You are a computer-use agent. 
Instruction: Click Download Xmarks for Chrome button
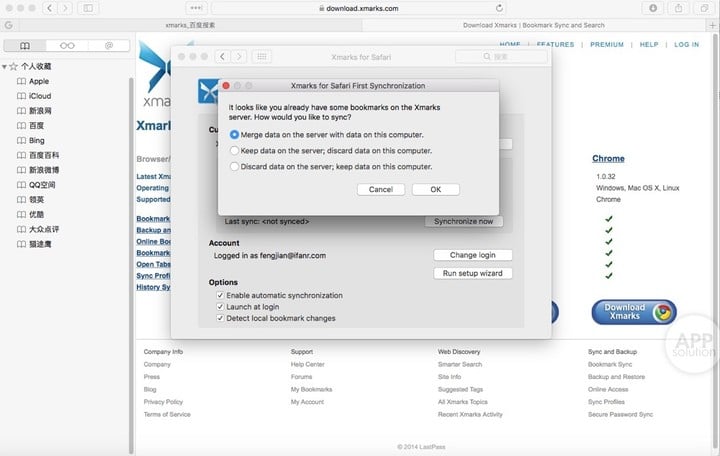pos(634,312)
